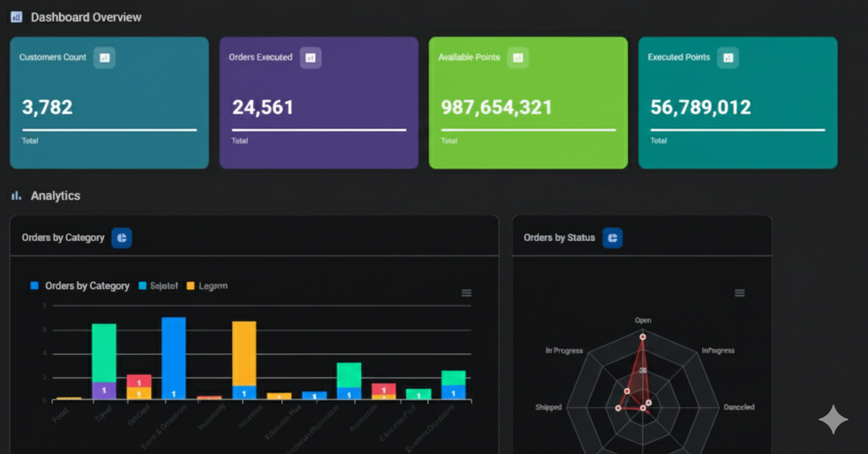Click the Orders by Status chart icon
Image resolution: width=868 pixels, height=454 pixels.
(613, 237)
